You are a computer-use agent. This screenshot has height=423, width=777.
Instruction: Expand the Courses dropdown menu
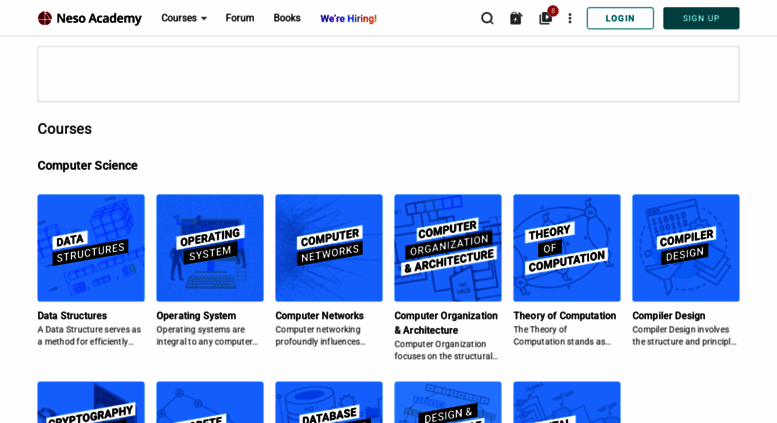pos(184,18)
